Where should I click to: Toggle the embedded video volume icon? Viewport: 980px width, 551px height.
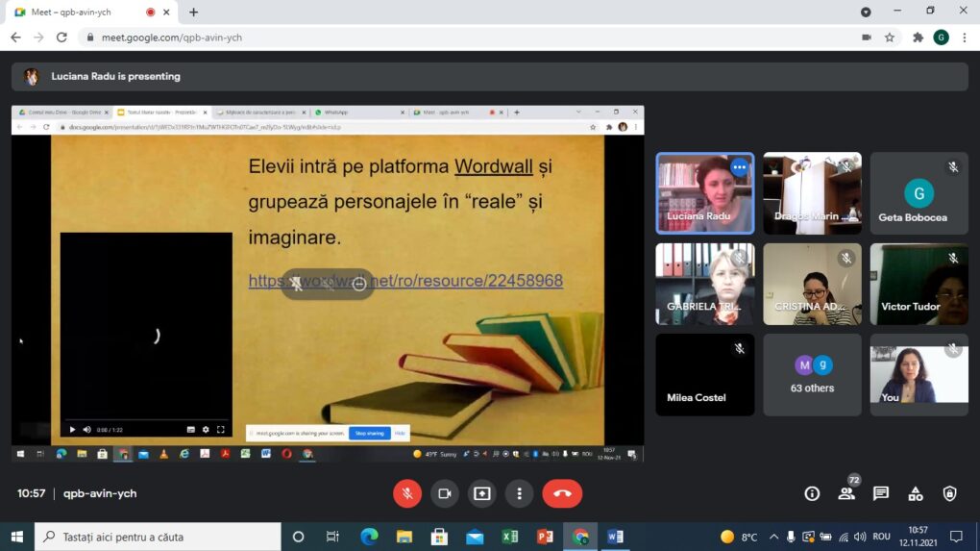[x=86, y=430]
